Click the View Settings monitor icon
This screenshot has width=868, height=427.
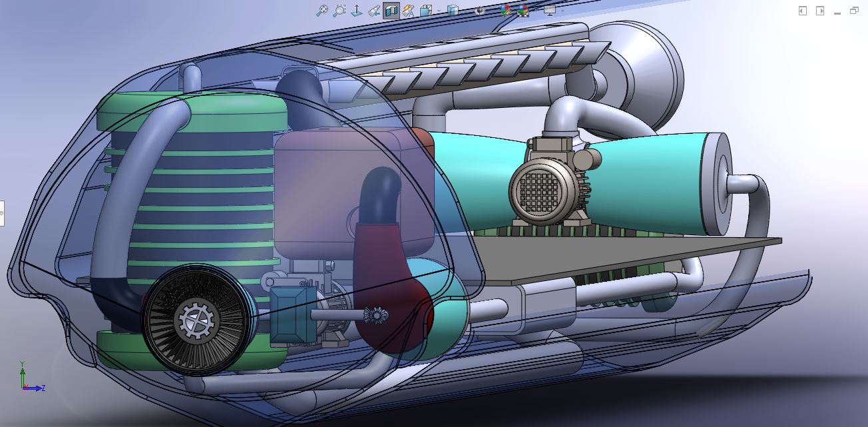(x=550, y=11)
